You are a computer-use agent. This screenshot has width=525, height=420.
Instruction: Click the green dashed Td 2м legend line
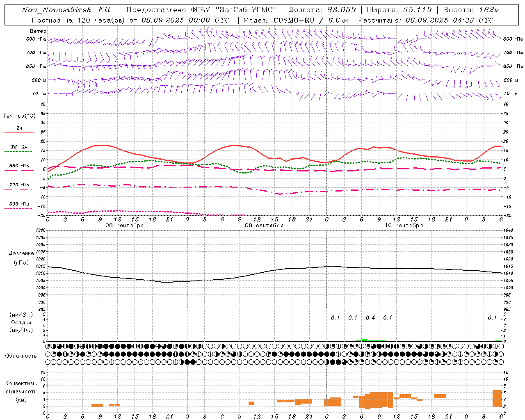tap(19, 152)
